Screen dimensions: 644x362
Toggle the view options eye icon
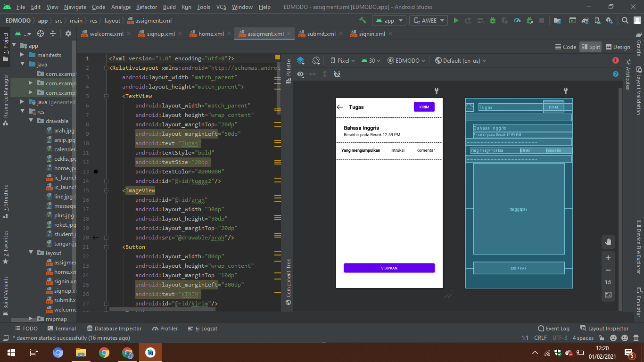pos(300,74)
